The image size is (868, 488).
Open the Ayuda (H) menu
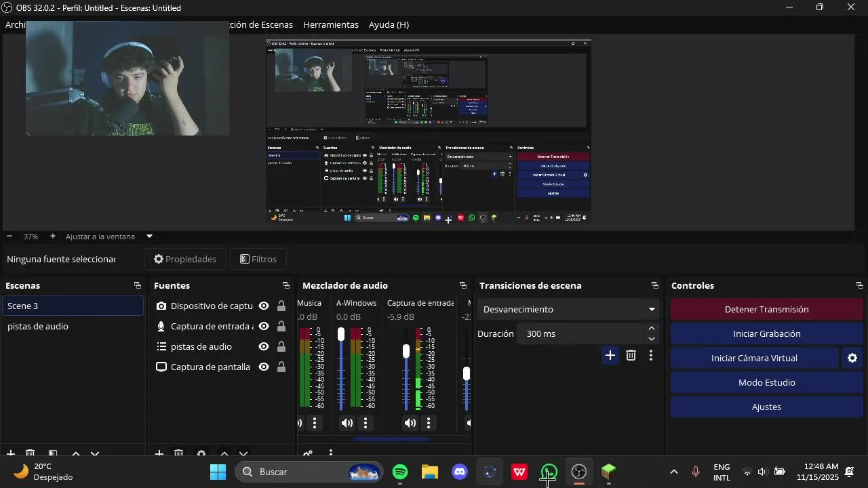pos(389,24)
